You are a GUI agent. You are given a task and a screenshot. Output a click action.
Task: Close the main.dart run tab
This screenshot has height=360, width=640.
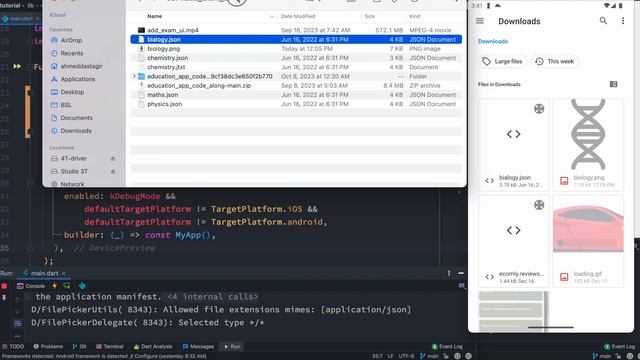[x=64, y=273]
